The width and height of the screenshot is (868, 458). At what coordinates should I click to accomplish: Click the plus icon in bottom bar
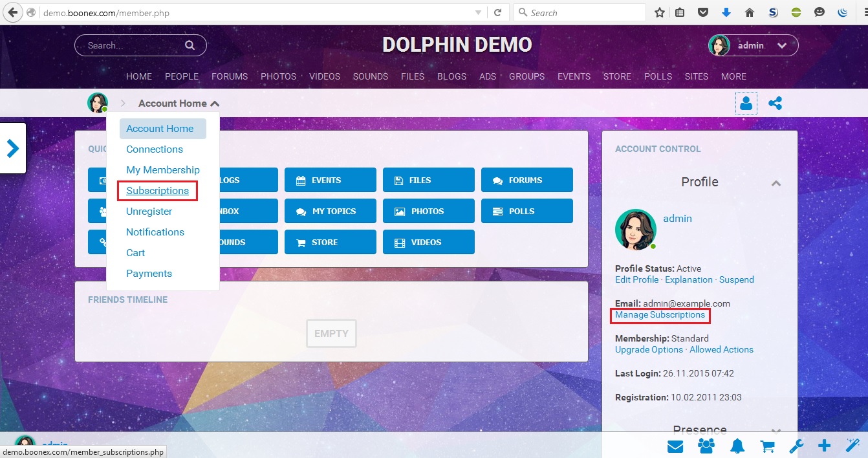click(x=824, y=446)
